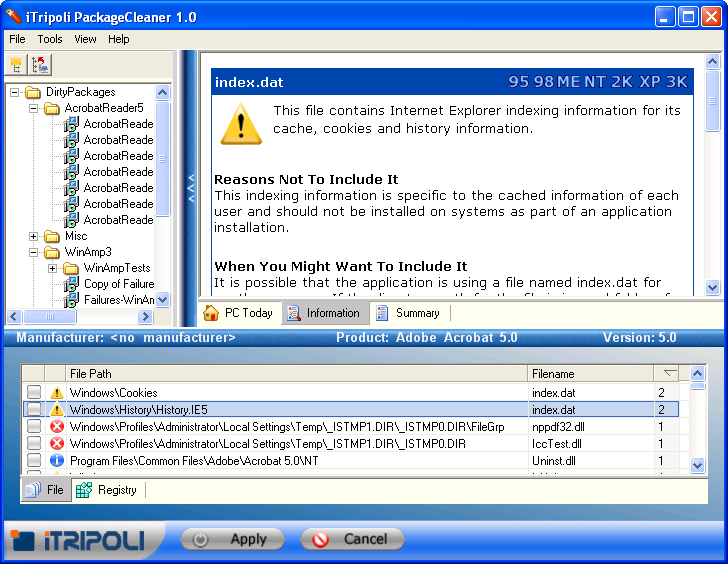Expand the Misc tree node

[33, 237]
